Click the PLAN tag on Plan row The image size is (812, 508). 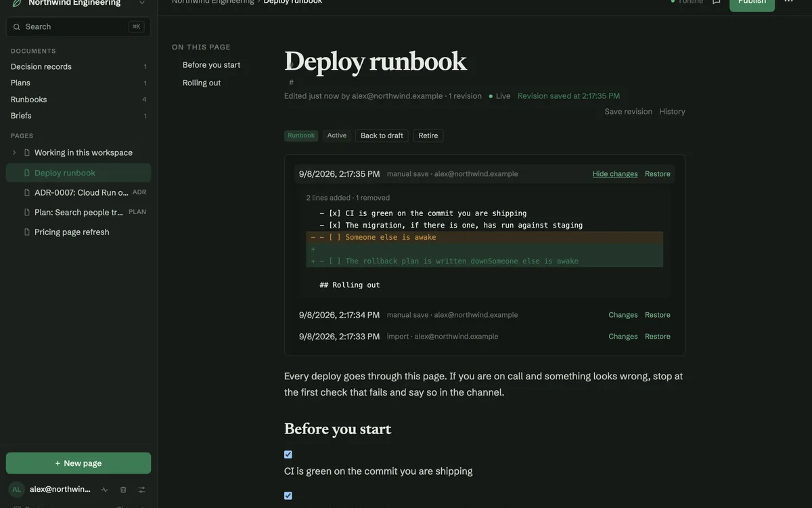[x=137, y=212]
